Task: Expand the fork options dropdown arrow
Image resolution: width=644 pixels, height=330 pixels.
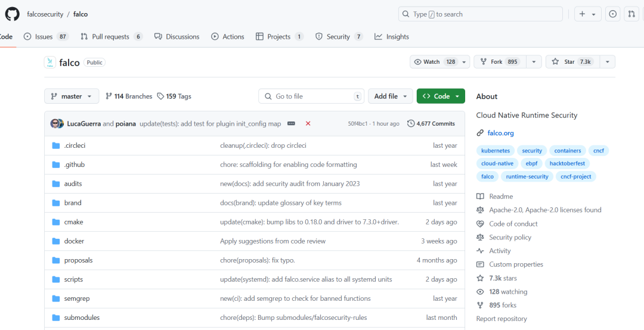Action: point(534,61)
